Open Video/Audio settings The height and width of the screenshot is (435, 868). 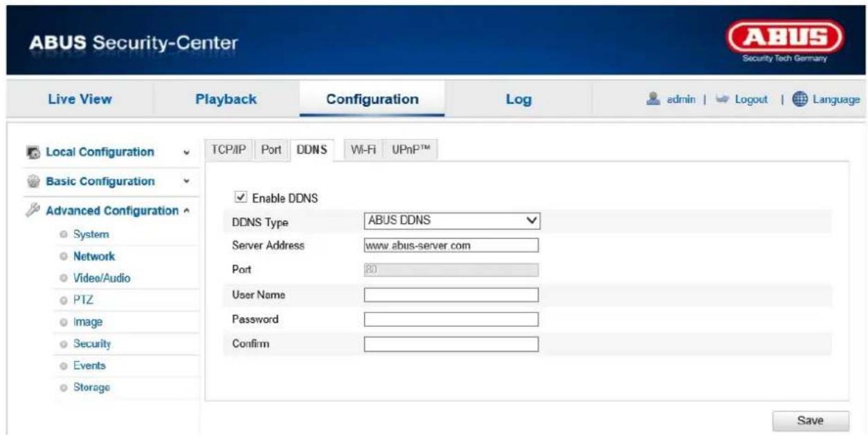tap(101, 278)
